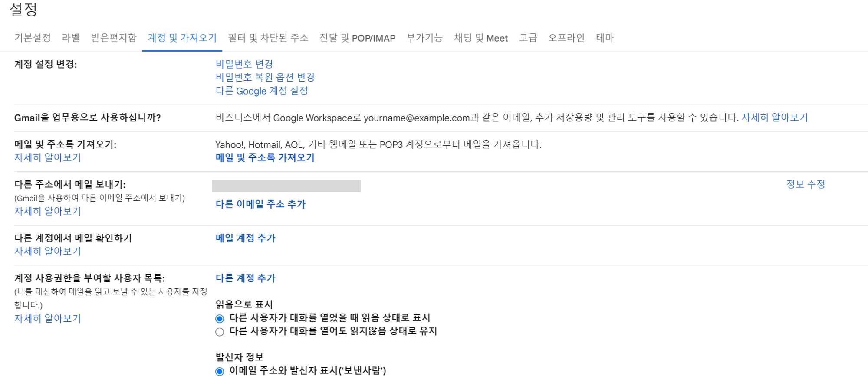Go to the 받은편지함 settings tab

(x=114, y=38)
